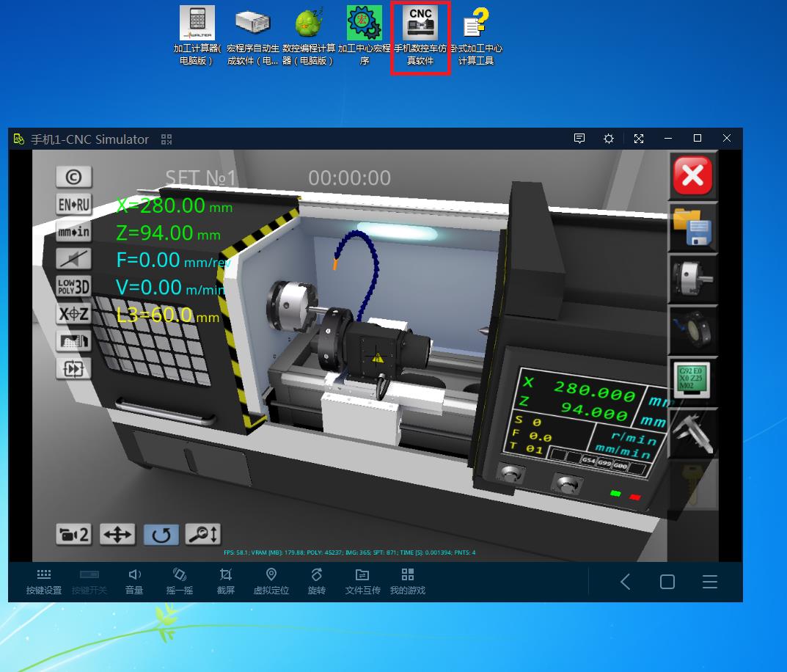Image resolution: width=787 pixels, height=672 pixels.
Task: Toggle units with mm to in button
Action: [73, 232]
